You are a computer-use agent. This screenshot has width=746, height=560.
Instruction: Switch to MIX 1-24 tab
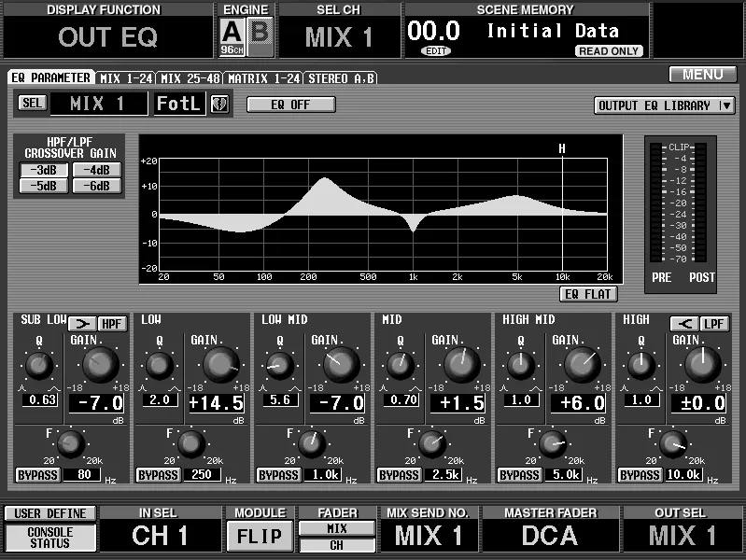(126, 78)
